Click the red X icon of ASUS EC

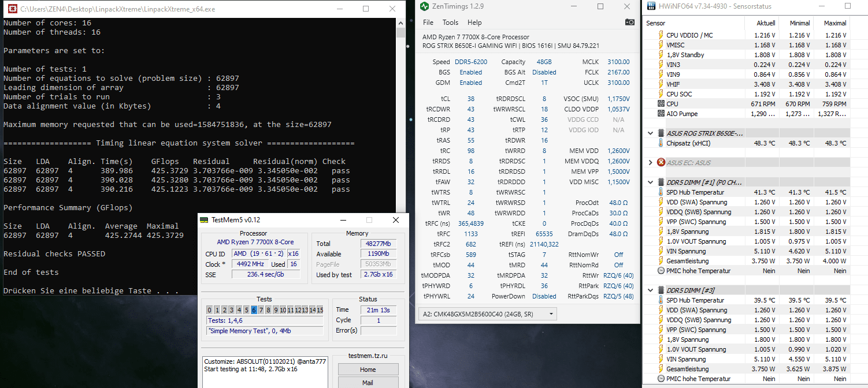(x=661, y=163)
